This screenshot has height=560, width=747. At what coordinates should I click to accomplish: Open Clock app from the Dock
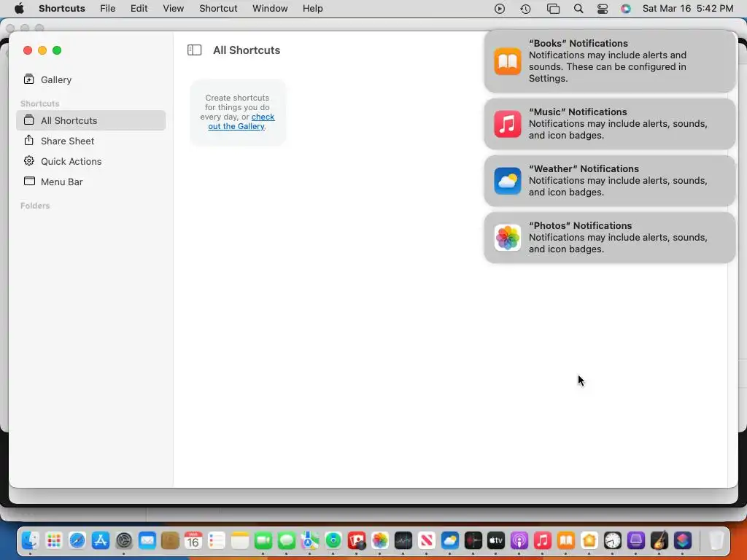click(613, 540)
